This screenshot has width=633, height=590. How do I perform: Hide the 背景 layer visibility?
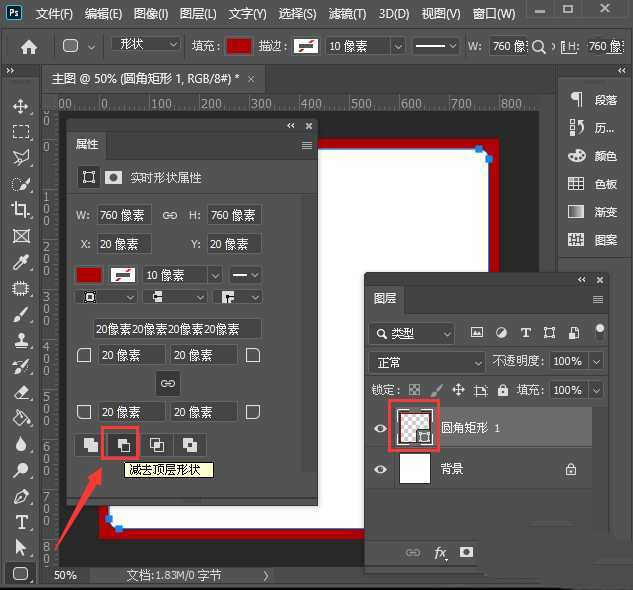point(380,468)
